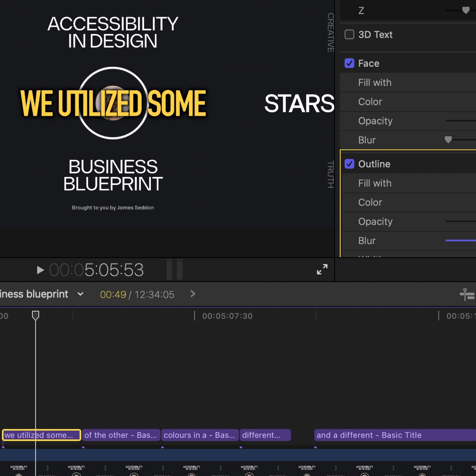Click the yellow 'WE UTILIZED SOME' viewer title
476x476 pixels.
(x=113, y=103)
